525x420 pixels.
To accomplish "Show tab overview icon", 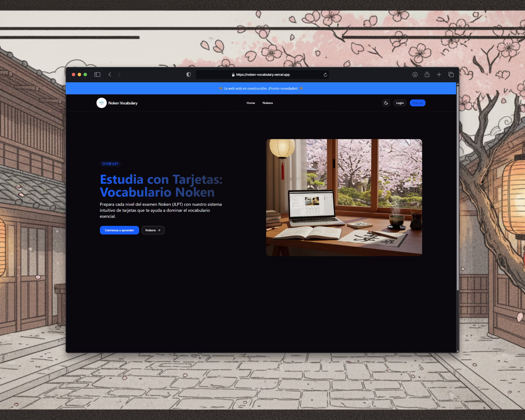I will coord(451,74).
